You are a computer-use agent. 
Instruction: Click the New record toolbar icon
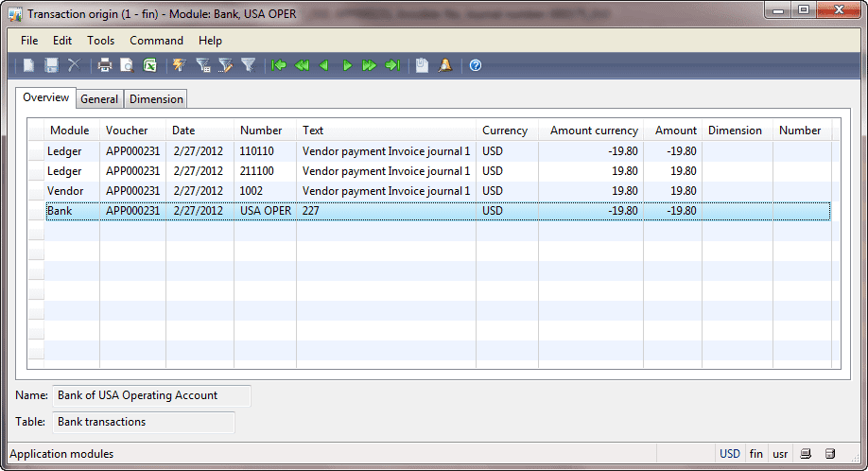28,65
